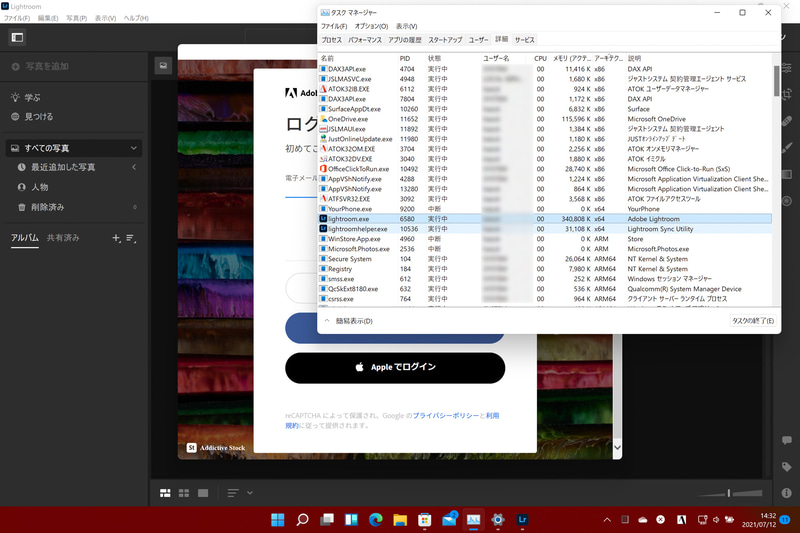Open the sort order dropdown arrow
Screen dimensions: 800x533
tap(250, 493)
